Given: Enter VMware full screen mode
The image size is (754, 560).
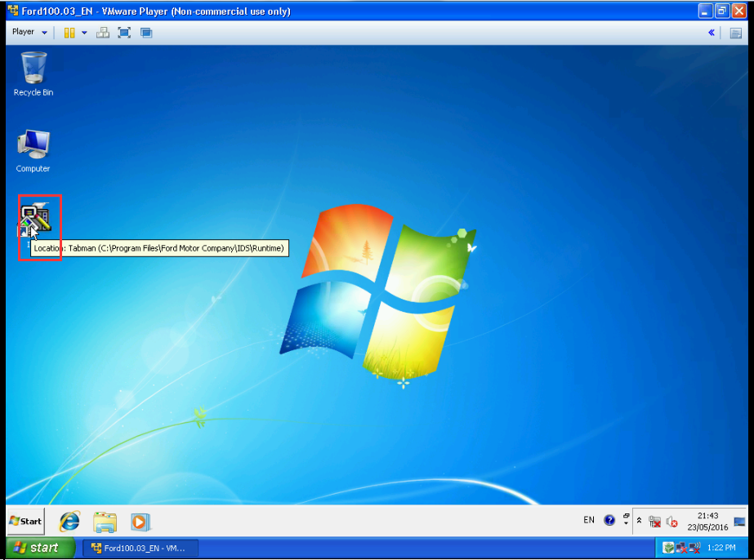Looking at the screenshot, I should pyautogui.click(x=124, y=33).
